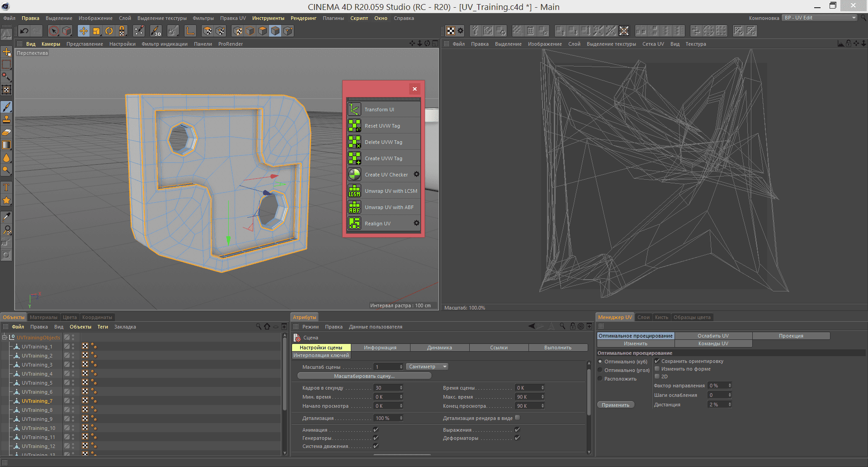868x467 pixels.
Task: Select the Clone Stamp tool
Action: 6,119
